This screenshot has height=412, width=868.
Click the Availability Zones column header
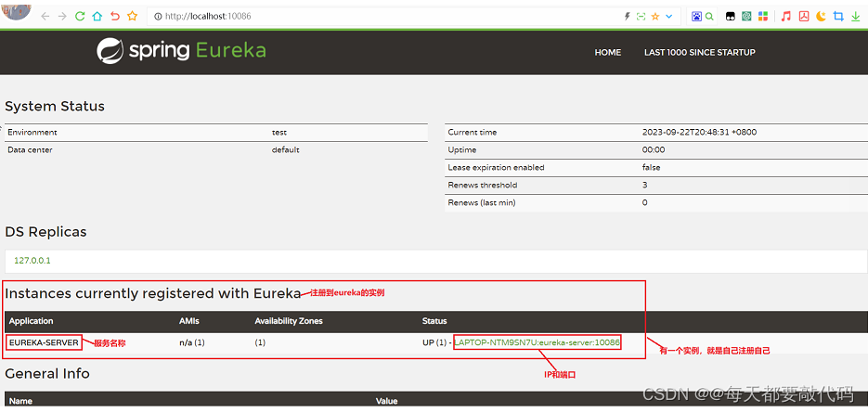pyautogui.click(x=289, y=321)
